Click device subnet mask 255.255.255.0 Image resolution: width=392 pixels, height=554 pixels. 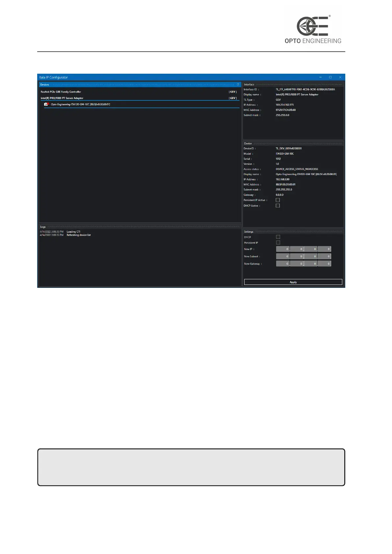tap(284, 189)
